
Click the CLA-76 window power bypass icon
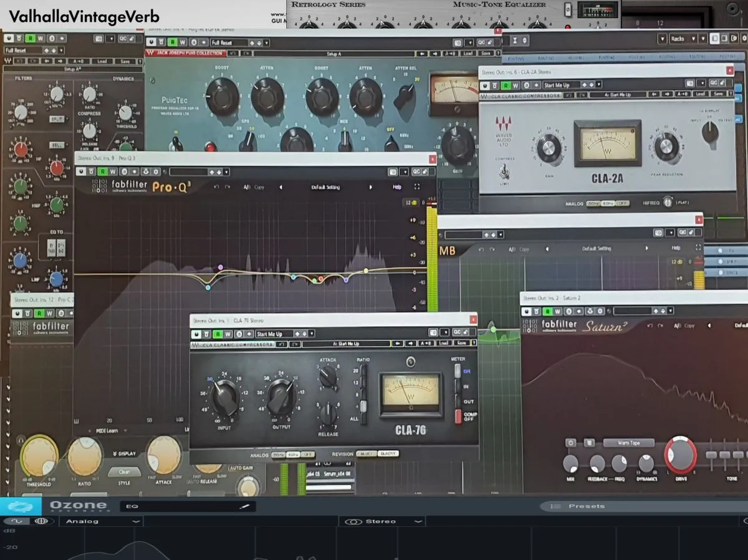tap(198, 334)
